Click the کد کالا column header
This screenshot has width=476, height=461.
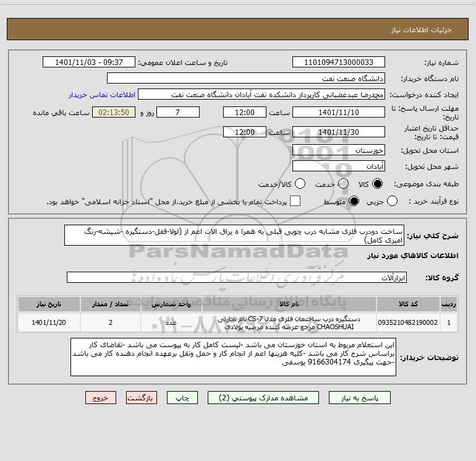(x=408, y=304)
